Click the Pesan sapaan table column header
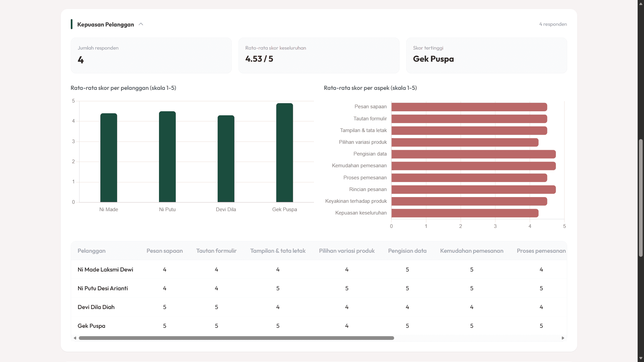This screenshot has width=644, height=362. click(165, 251)
